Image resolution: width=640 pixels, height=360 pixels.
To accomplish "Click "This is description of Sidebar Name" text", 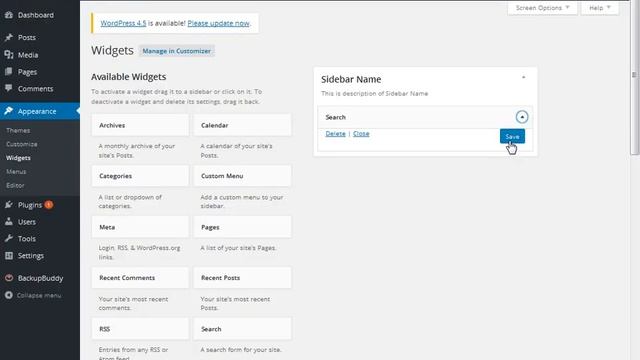I will point(374,93).
